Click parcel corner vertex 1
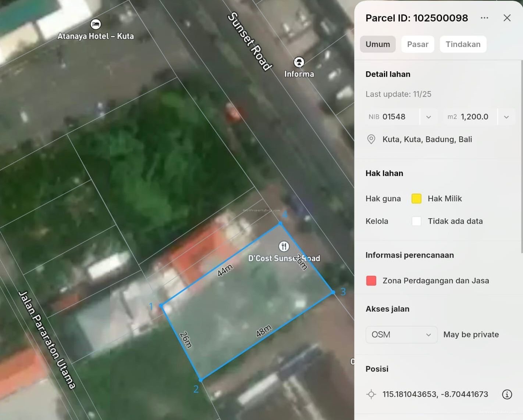523x420 pixels. [161, 305]
